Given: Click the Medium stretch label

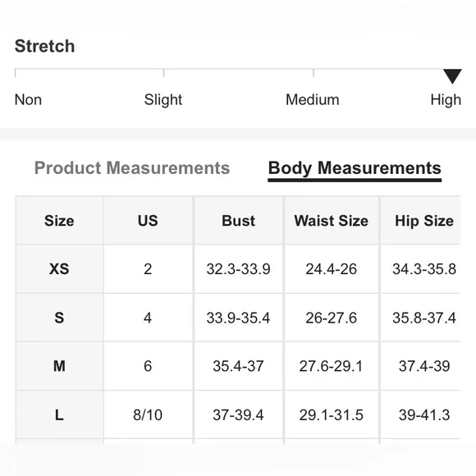Looking at the screenshot, I should pos(313,99).
